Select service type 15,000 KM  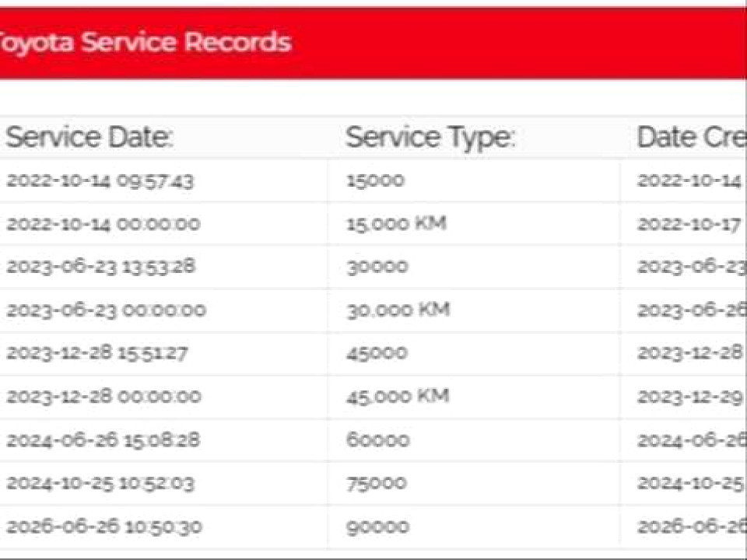tap(396, 223)
